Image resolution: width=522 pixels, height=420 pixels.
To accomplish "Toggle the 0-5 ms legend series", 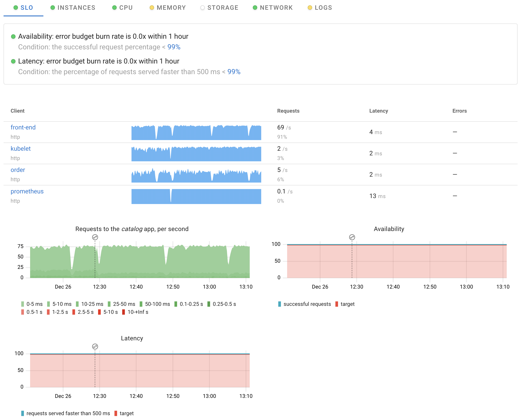I will pyautogui.click(x=32, y=304).
